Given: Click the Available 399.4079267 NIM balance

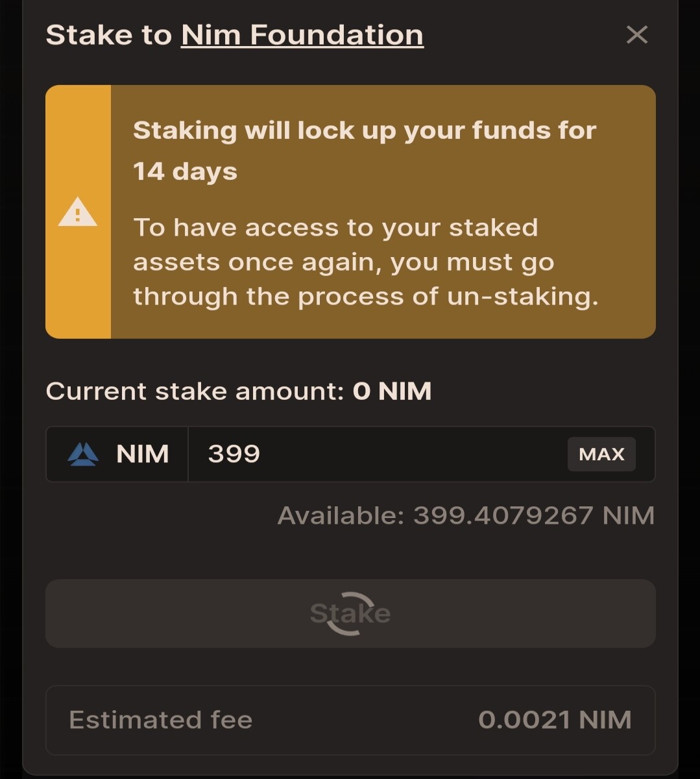Looking at the screenshot, I should [x=466, y=516].
